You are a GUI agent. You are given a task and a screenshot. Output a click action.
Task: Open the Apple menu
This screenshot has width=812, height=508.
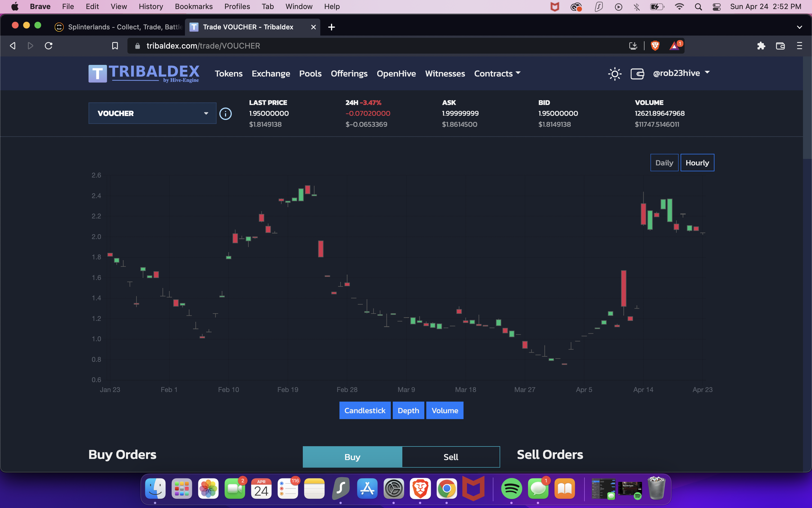[x=15, y=6]
